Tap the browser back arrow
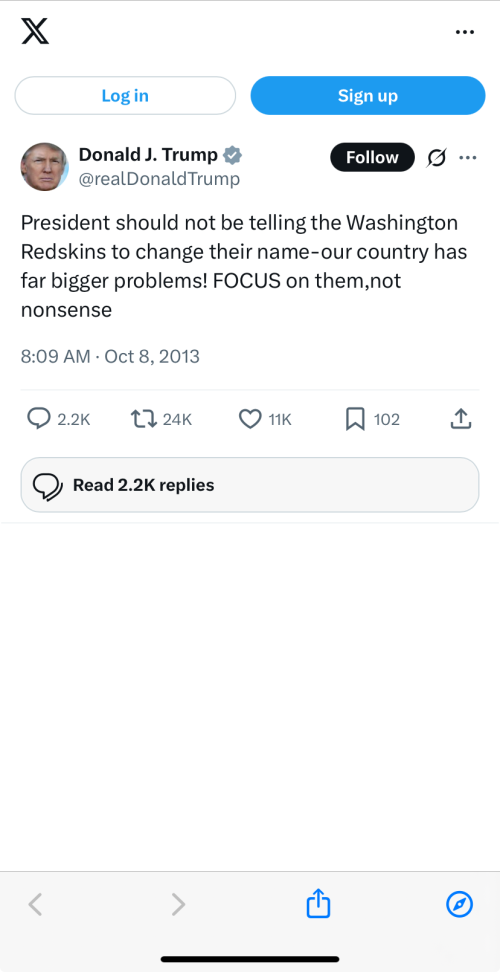500x972 pixels. [x=35, y=904]
